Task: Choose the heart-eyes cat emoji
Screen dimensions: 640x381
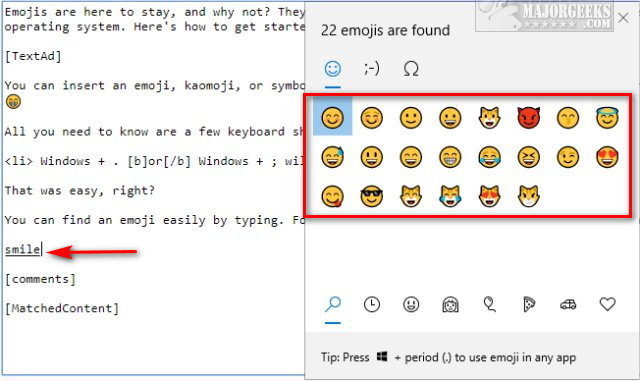Action: coord(489,196)
